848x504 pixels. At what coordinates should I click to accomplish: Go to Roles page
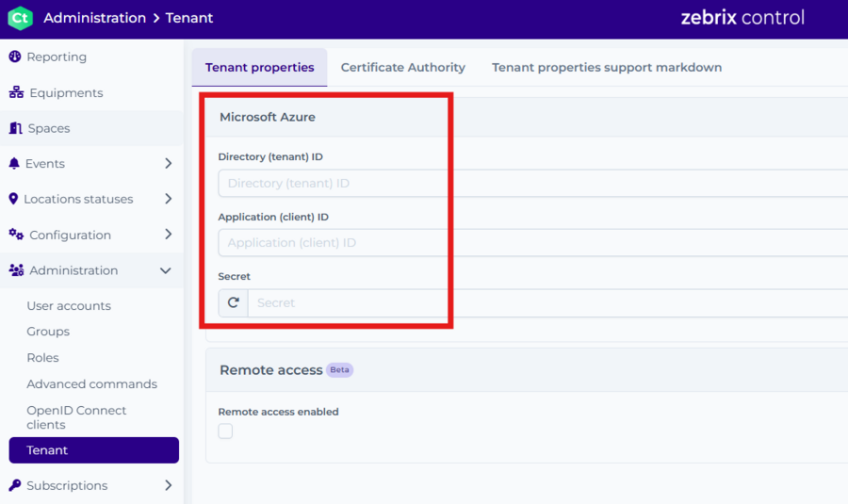[42, 357]
